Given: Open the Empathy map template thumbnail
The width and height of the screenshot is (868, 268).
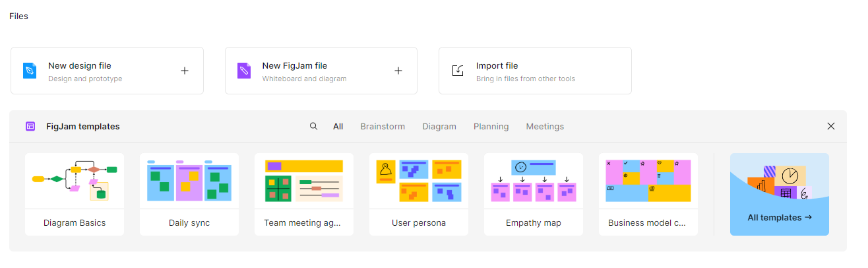Looking at the screenshot, I should coord(534,181).
